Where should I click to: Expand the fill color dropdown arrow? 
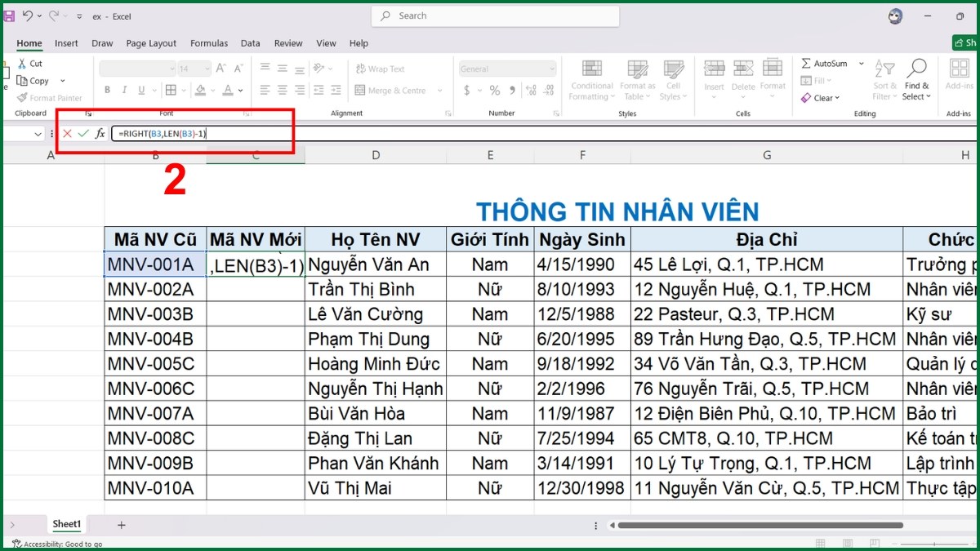pyautogui.click(x=213, y=90)
